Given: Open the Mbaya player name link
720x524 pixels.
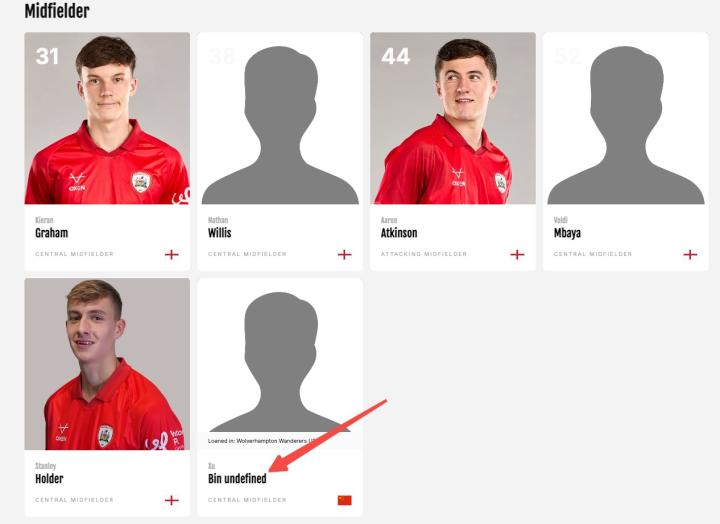Looking at the screenshot, I should click(x=567, y=233).
